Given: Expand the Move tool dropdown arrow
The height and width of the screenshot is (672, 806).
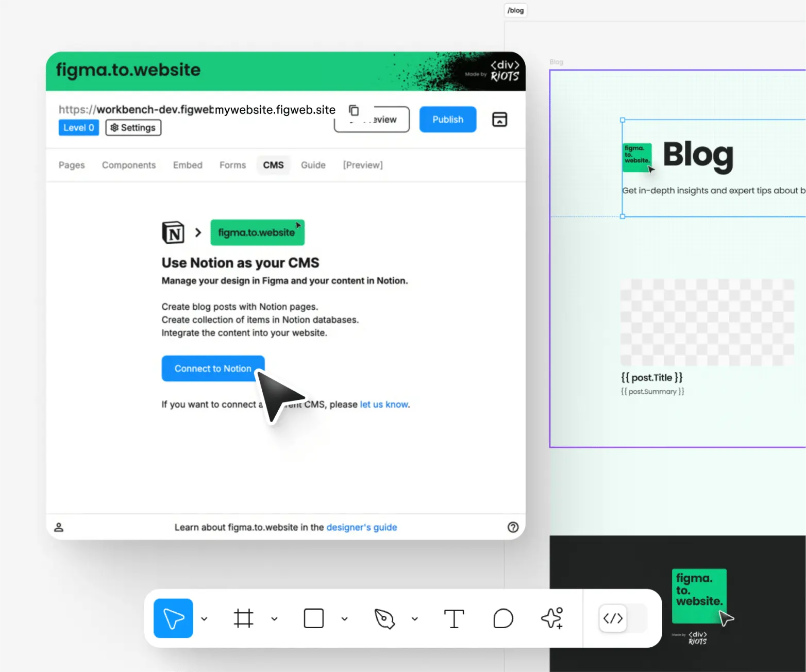Looking at the screenshot, I should 204,619.
